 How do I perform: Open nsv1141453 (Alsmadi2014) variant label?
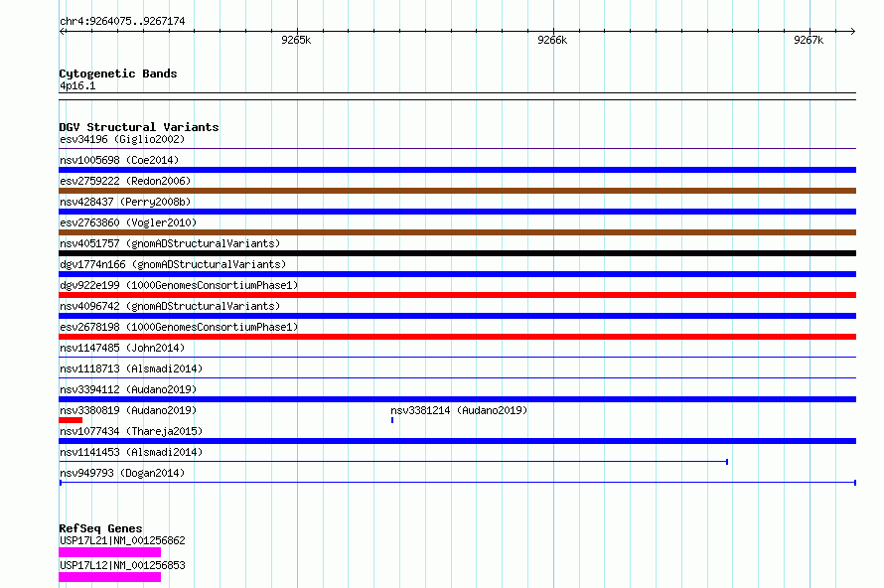click(x=131, y=452)
